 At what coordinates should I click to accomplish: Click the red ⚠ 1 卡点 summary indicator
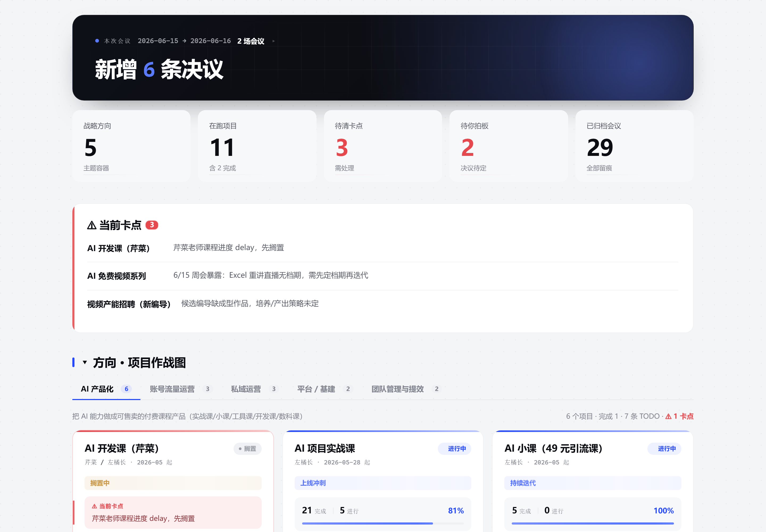coord(679,416)
